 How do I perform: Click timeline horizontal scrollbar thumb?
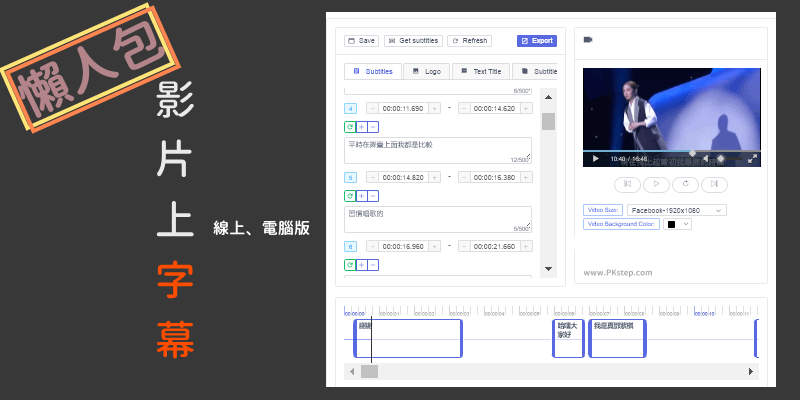[x=369, y=371]
